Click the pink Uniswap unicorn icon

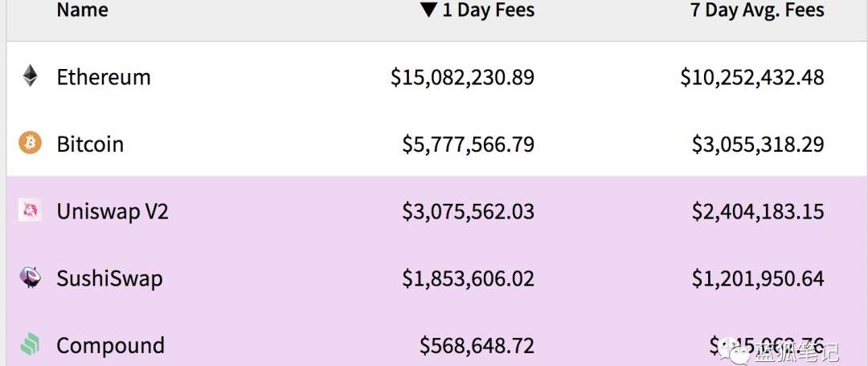pos(30,210)
